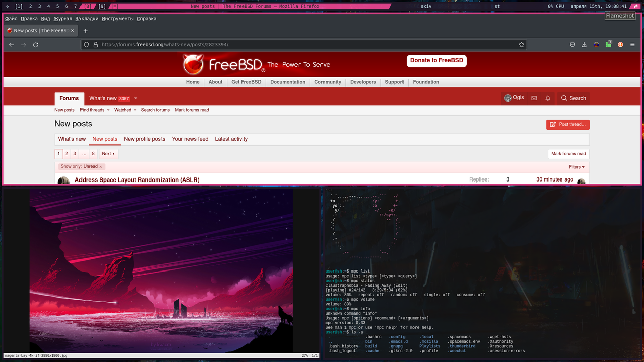Remove the Unread filter chip

point(100,167)
